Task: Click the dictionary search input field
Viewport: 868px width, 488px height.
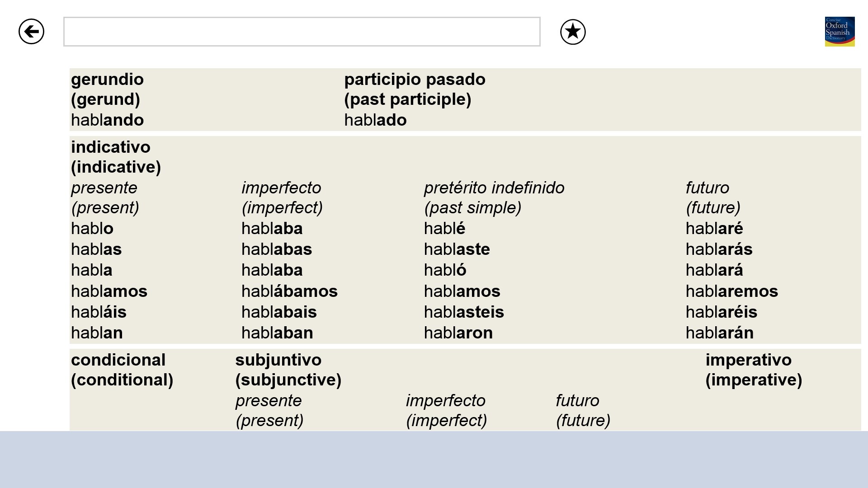Action: pyautogui.click(x=302, y=32)
